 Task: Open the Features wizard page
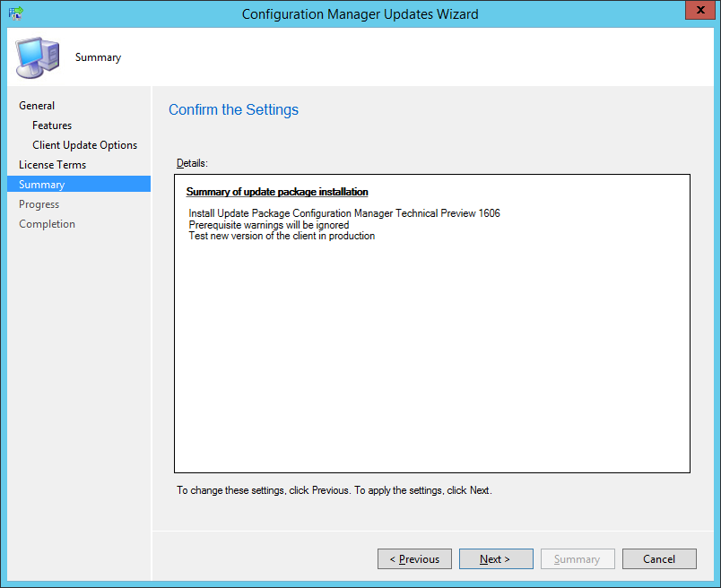pos(52,125)
